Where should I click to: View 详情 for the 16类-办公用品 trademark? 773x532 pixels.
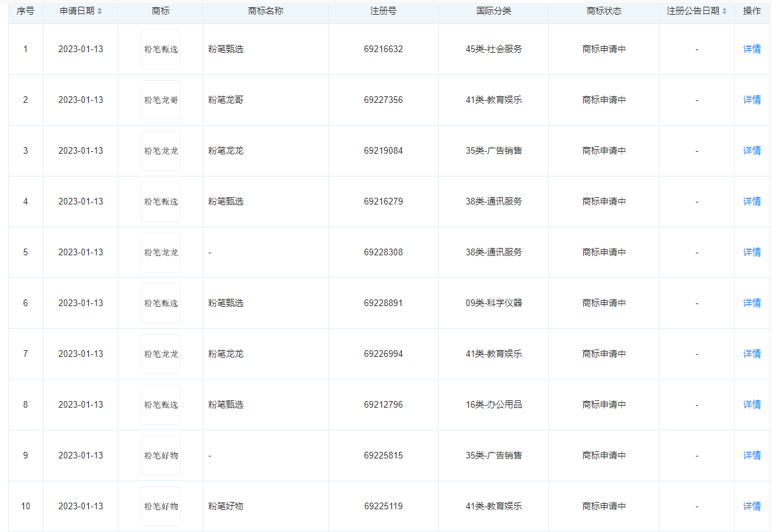click(752, 405)
